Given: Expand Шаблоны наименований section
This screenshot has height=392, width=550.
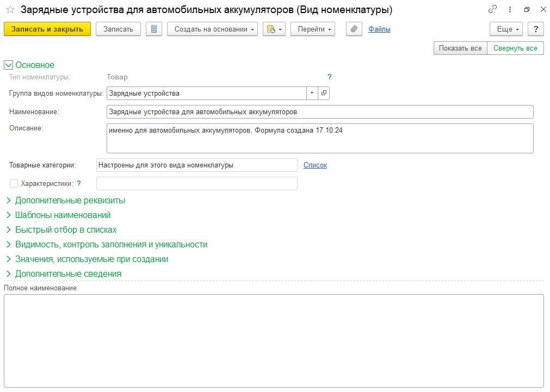Looking at the screenshot, I should point(63,215).
